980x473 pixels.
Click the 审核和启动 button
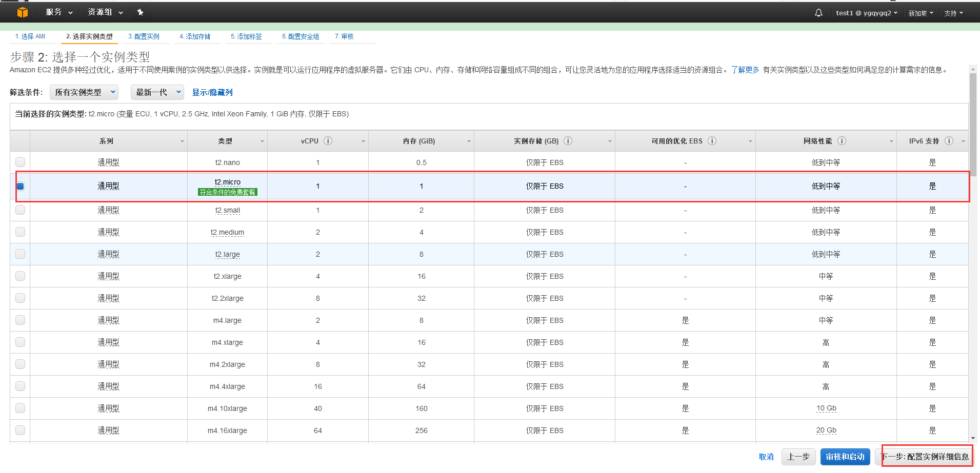pyautogui.click(x=845, y=457)
